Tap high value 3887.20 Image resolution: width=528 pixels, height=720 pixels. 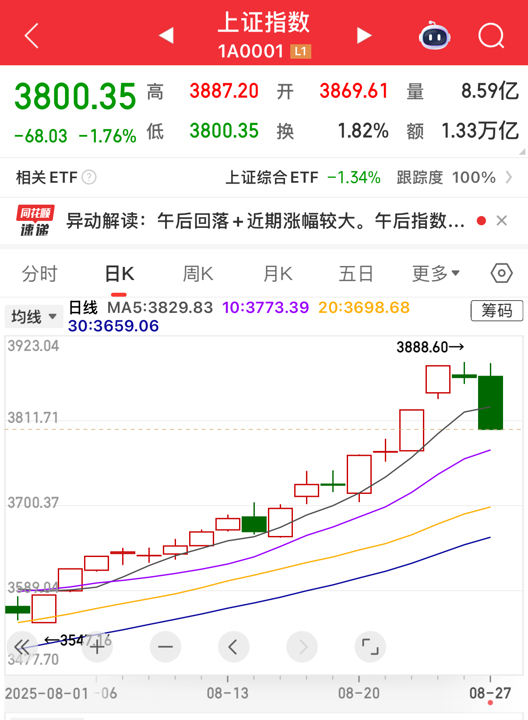click(224, 91)
